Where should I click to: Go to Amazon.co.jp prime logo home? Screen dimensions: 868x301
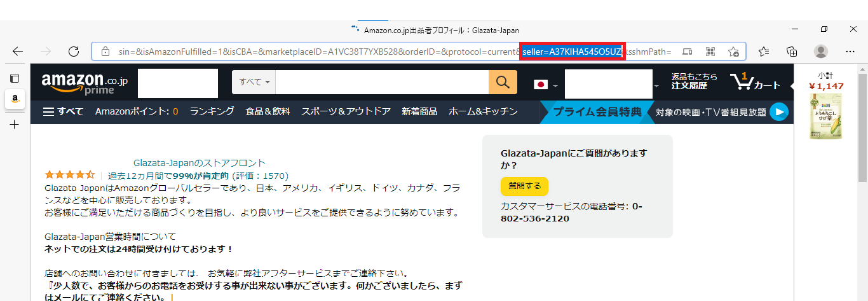[x=85, y=83]
